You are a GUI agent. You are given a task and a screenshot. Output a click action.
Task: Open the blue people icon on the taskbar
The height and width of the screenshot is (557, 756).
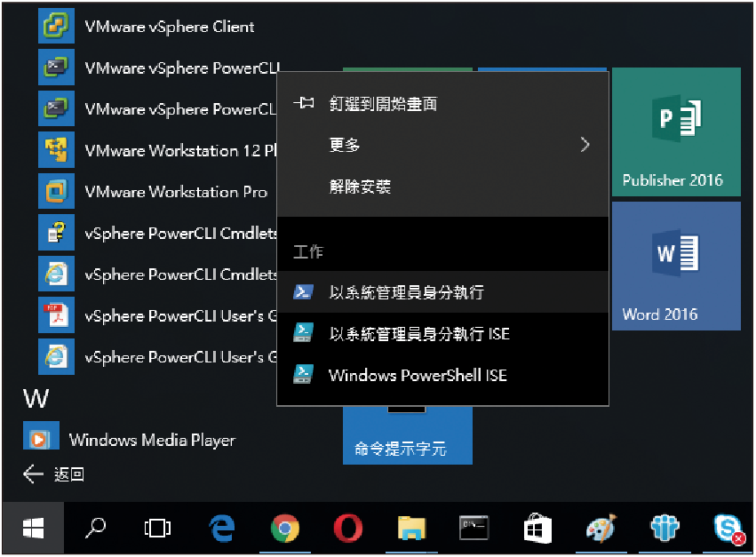(664, 528)
